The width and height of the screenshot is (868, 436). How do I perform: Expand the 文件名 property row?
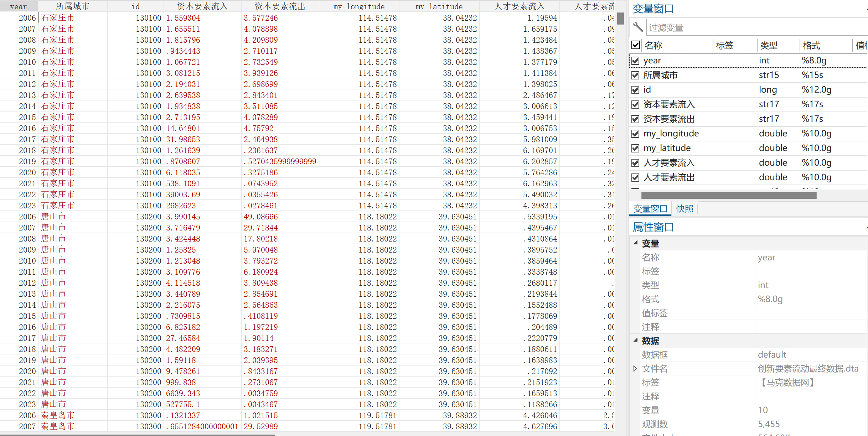[x=635, y=369]
